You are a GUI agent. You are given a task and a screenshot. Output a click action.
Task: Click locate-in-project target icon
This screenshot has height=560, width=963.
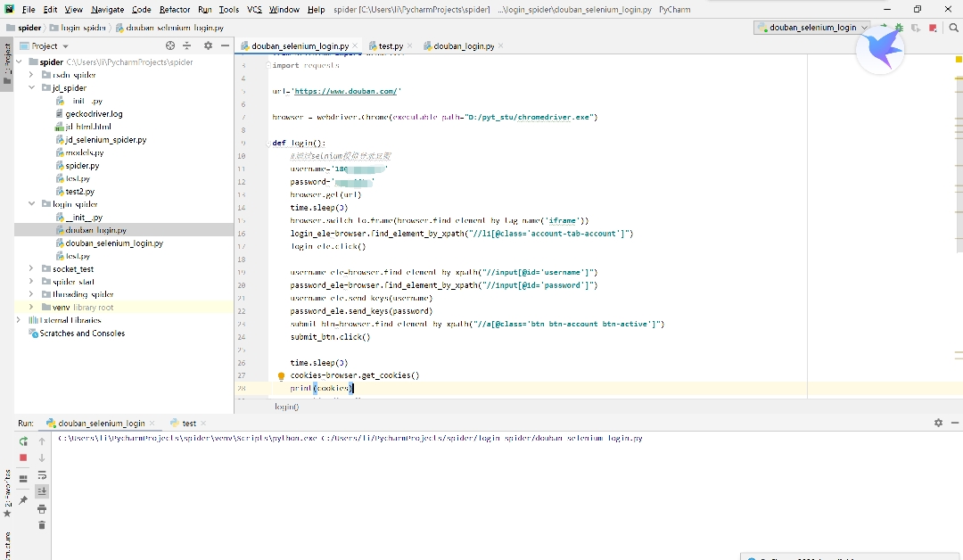pyautogui.click(x=170, y=45)
